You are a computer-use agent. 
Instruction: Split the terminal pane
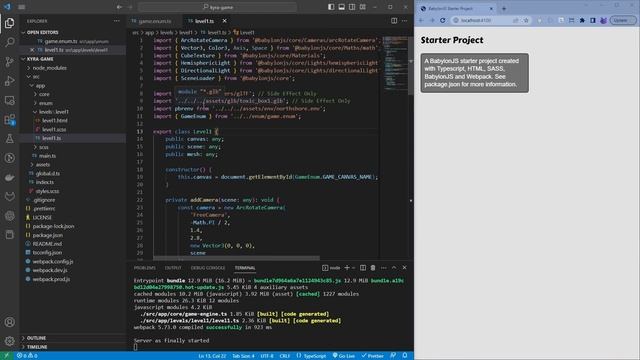pos(363,268)
